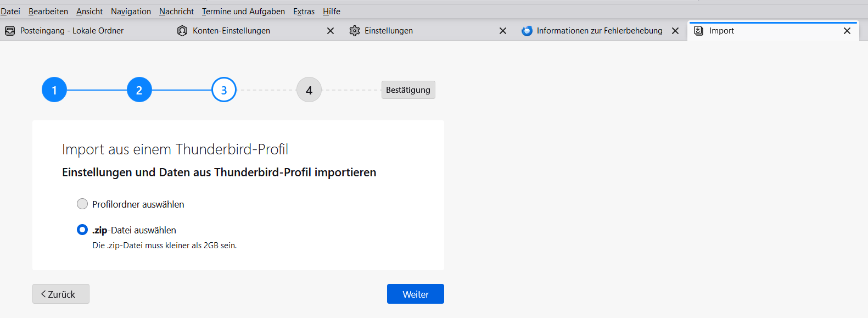
Task: Switch to the Konten-Einstellungen tab
Action: tap(231, 31)
